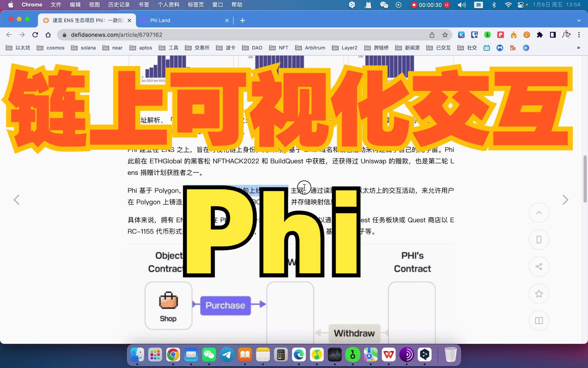Open the 跨链桥 bookmark folder
The image size is (588, 368).
pyautogui.click(x=376, y=48)
